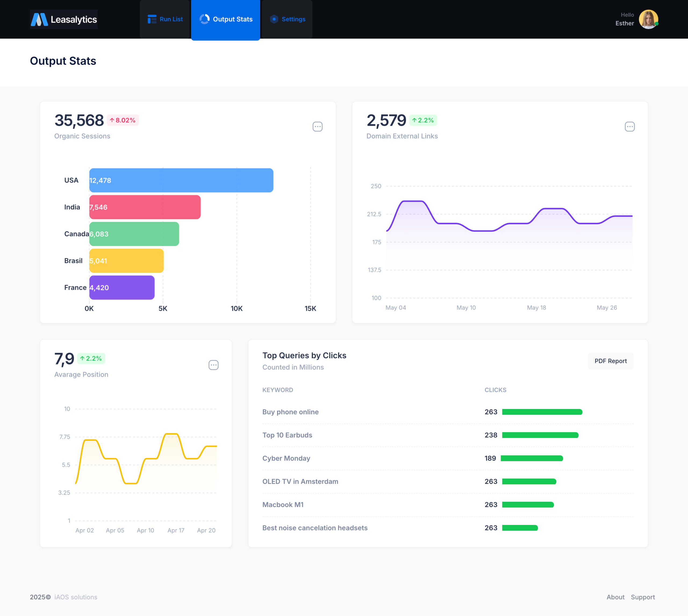688x616 pixels.
Task: Click the iAOS solutions footer link
Action: point(76,597)
